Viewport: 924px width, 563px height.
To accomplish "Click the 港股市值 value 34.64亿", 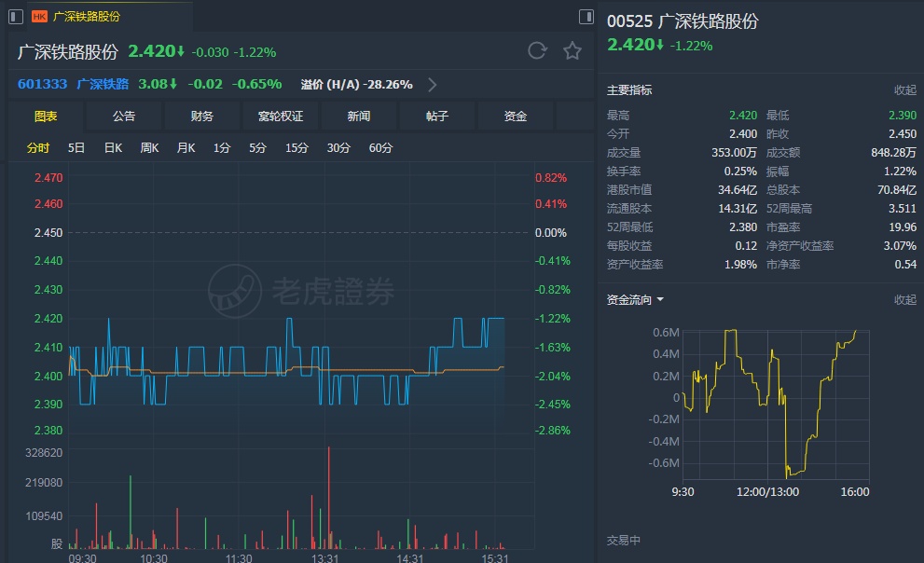I will pos(738,189).
